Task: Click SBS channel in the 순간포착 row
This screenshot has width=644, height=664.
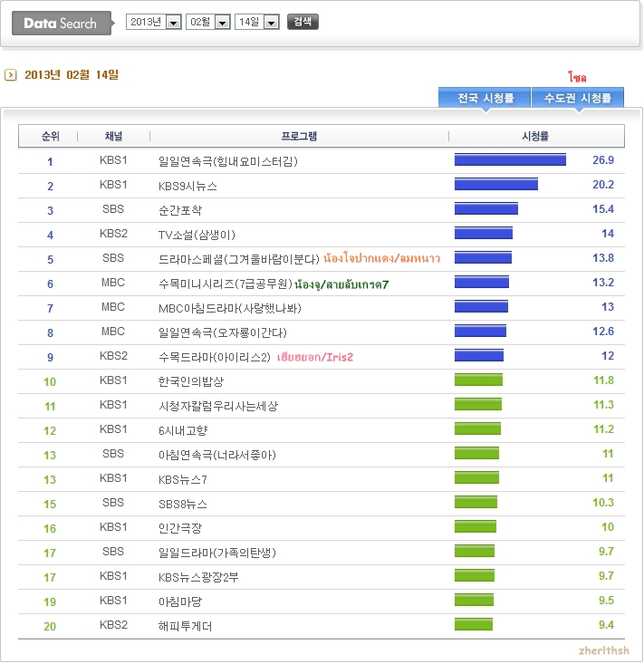Action: [113, 209]
